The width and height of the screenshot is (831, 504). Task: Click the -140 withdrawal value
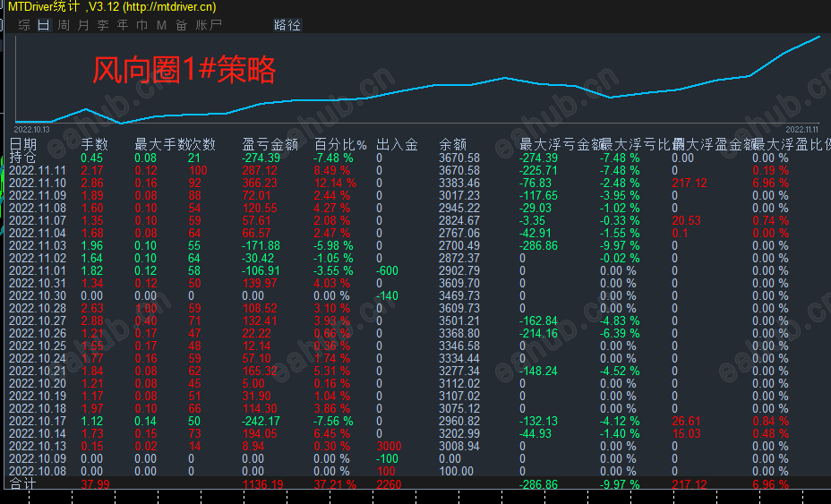point(388,295)
